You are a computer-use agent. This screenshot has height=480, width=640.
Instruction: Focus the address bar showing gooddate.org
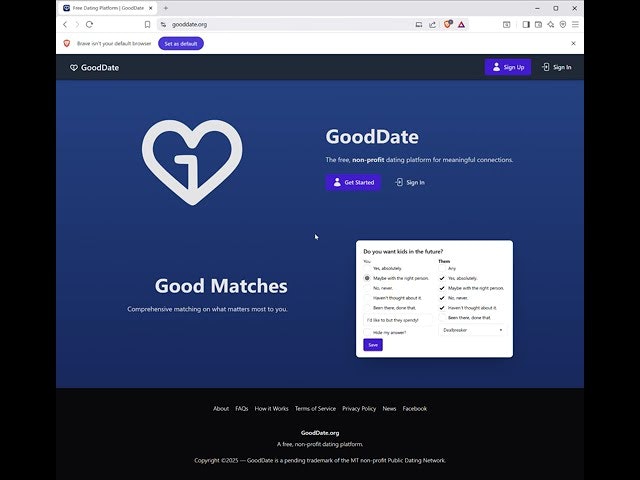click(286, 24)
